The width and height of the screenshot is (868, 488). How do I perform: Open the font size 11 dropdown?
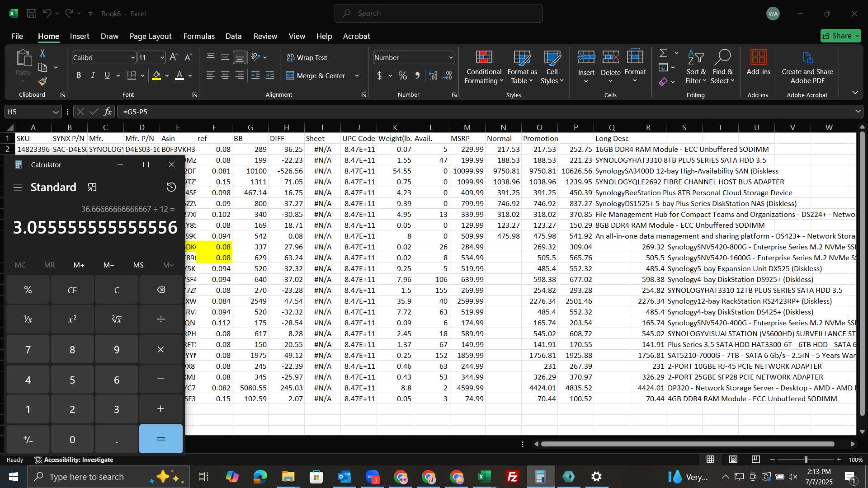162,58
